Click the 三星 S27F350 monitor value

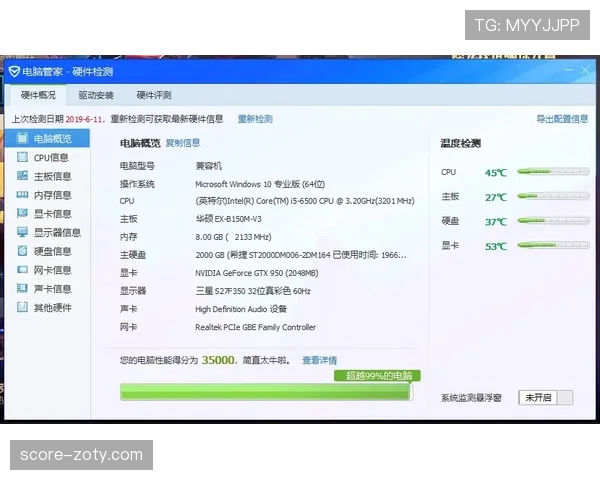click(253, 291)
